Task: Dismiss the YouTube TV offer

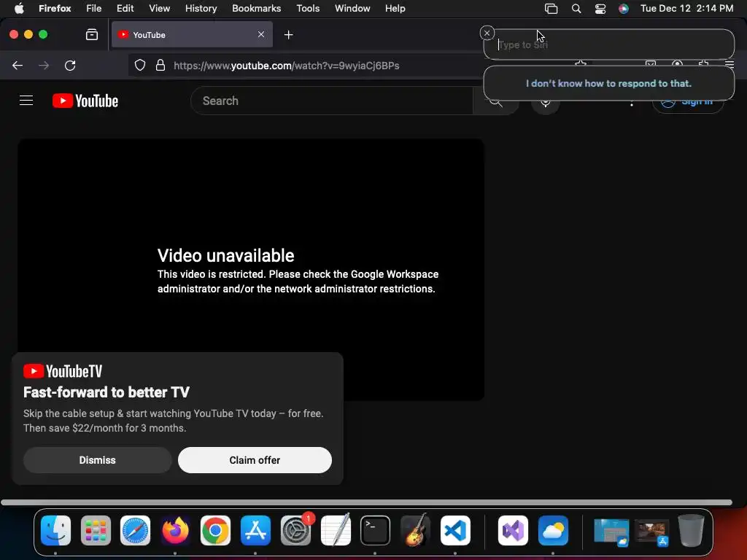Action: [x=98, y=460]
